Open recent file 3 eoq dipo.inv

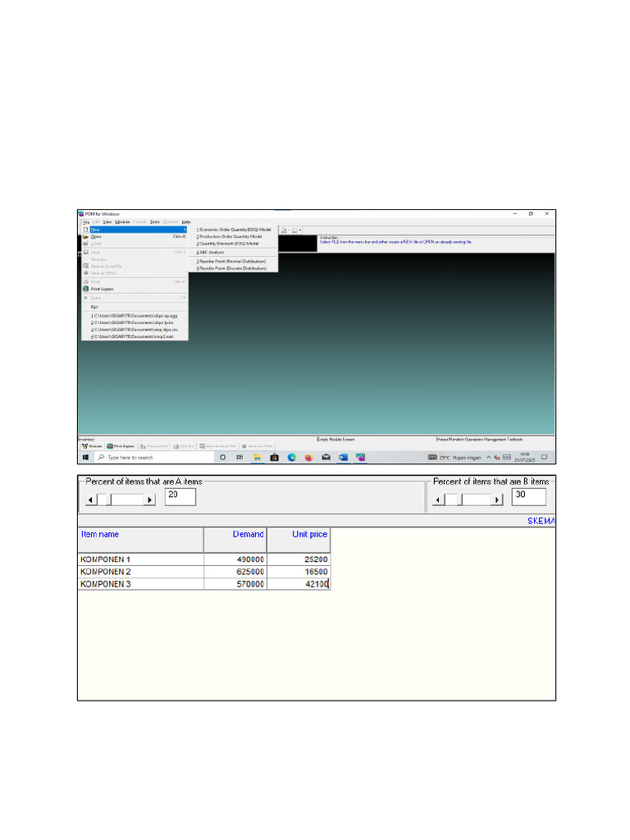click(x=135, y=330)
